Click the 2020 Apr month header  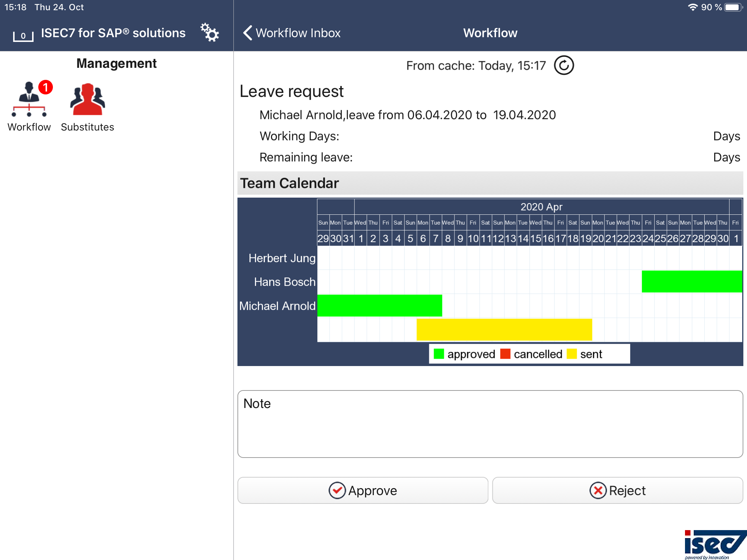[541, 206]
